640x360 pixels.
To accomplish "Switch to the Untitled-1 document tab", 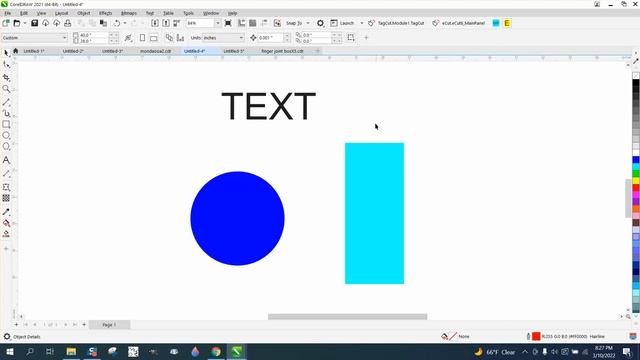I will 34,51.
